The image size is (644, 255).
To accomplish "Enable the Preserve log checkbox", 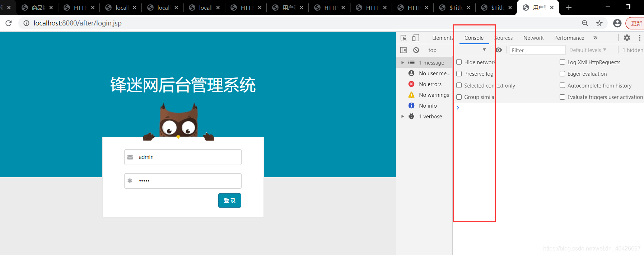I will 459,74.
